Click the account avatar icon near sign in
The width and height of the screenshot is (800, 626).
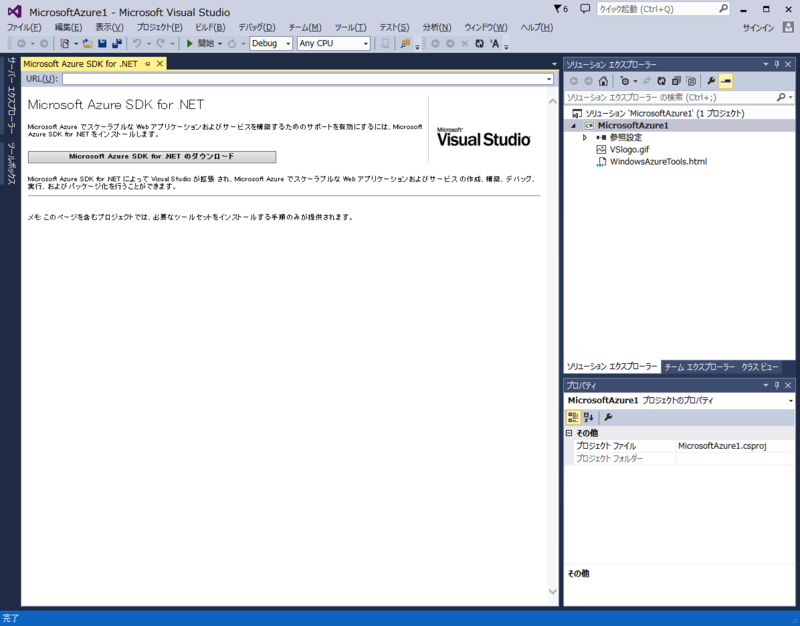coord(788,27)
